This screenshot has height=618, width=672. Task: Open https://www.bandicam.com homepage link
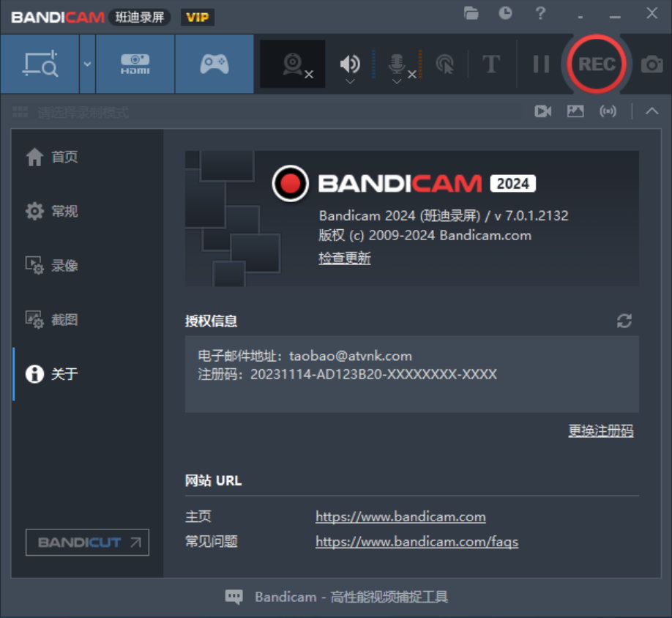pos(400,516)
